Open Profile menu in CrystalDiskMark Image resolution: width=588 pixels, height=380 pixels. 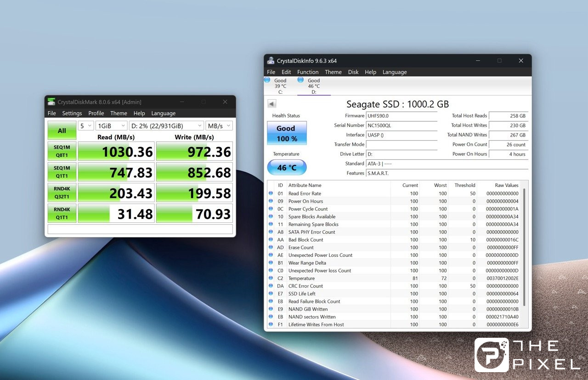click(96, 113)
